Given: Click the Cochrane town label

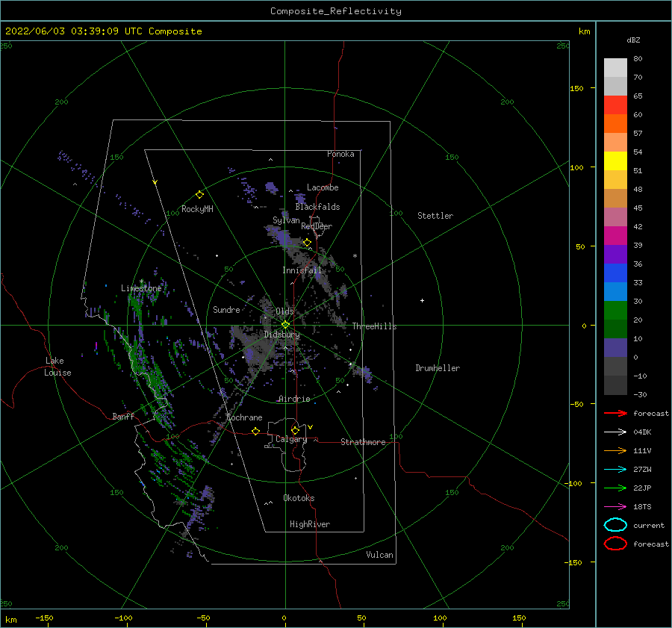Looking at the screenshot, I should coord(244,417).
